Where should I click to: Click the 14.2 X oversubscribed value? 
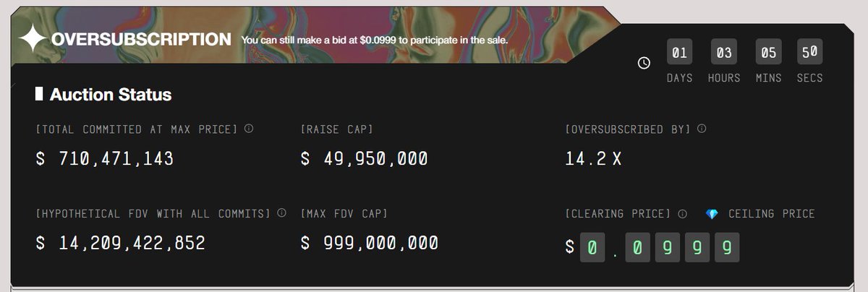pyautogui.click(x=593, y=158)
